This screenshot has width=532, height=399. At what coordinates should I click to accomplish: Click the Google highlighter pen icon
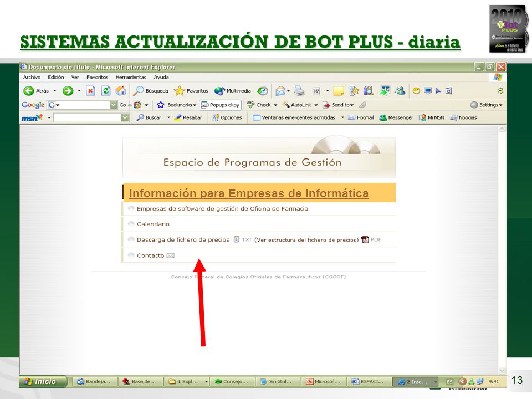point(362,105)
